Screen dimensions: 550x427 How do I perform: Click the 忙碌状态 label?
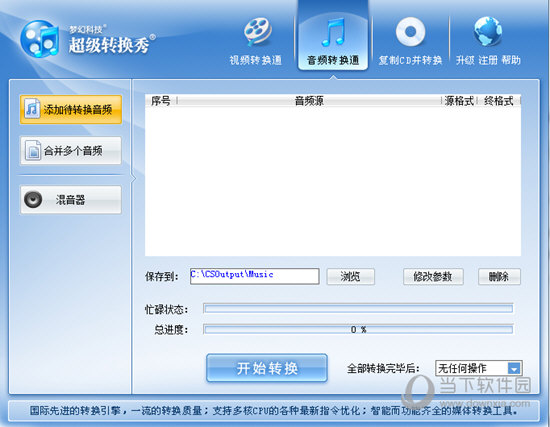tap(167, 309)
